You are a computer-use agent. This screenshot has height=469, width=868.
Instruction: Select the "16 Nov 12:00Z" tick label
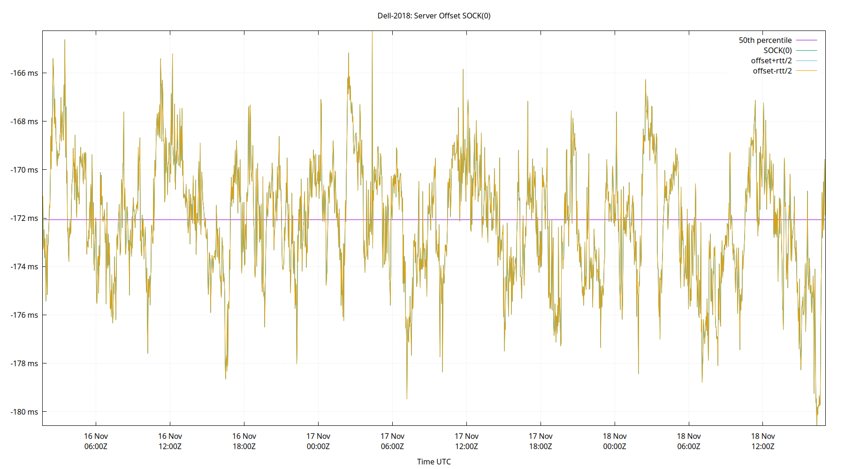(171, 441)
